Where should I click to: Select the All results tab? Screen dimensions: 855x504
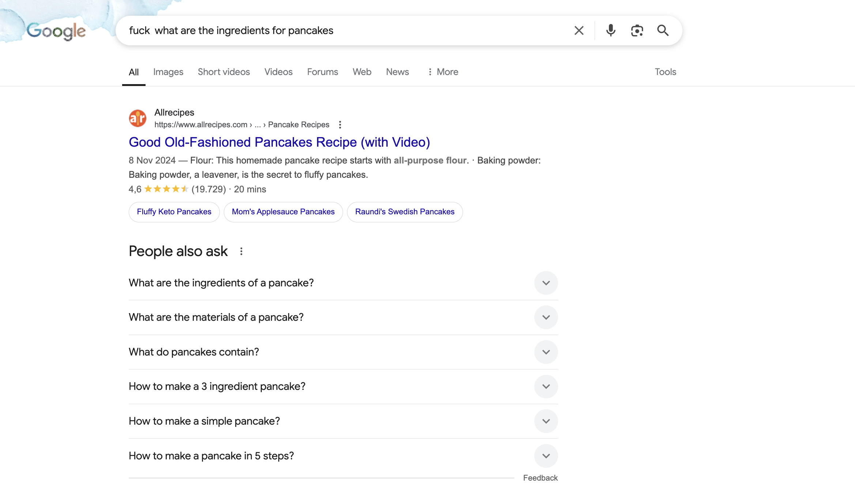(x=133, y=72)
